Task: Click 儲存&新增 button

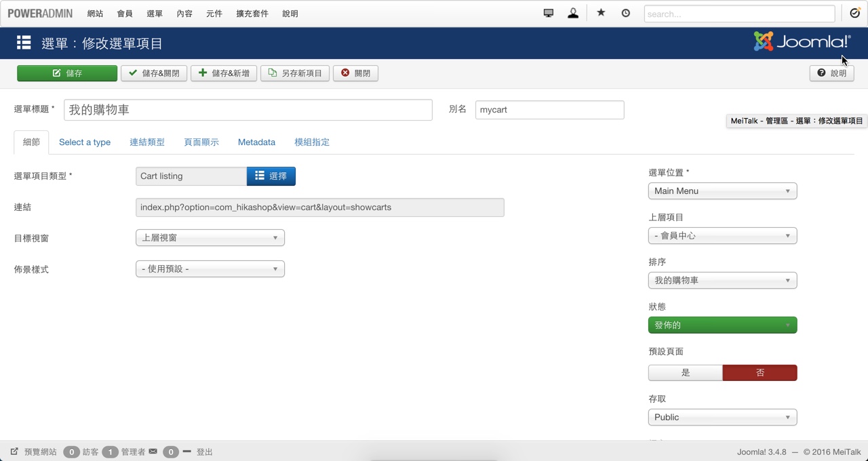Action: 224,73
